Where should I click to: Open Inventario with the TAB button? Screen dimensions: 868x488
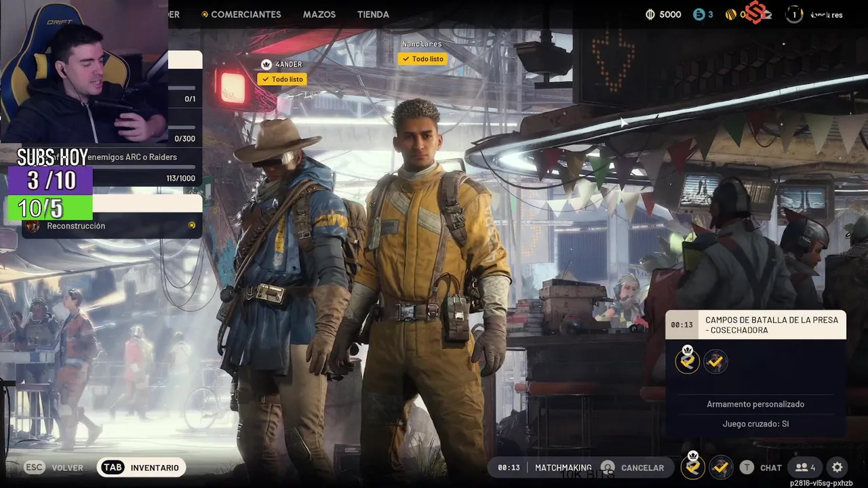[142, 468]
